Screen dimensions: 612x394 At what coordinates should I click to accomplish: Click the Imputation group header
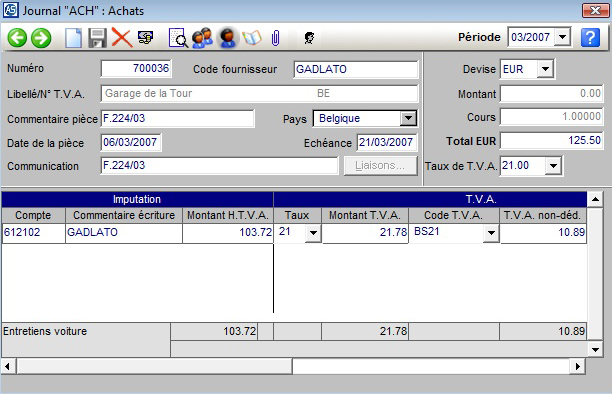pos(137,200)
